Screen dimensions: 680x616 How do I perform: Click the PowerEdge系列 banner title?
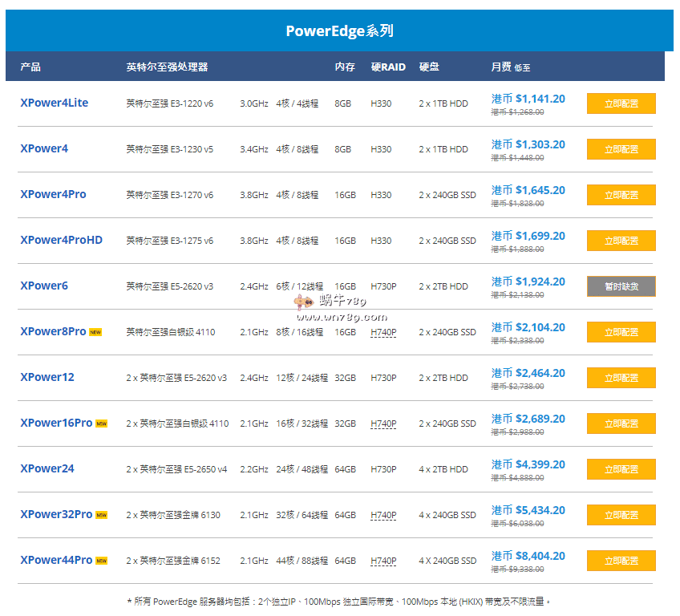coord(339,31)
